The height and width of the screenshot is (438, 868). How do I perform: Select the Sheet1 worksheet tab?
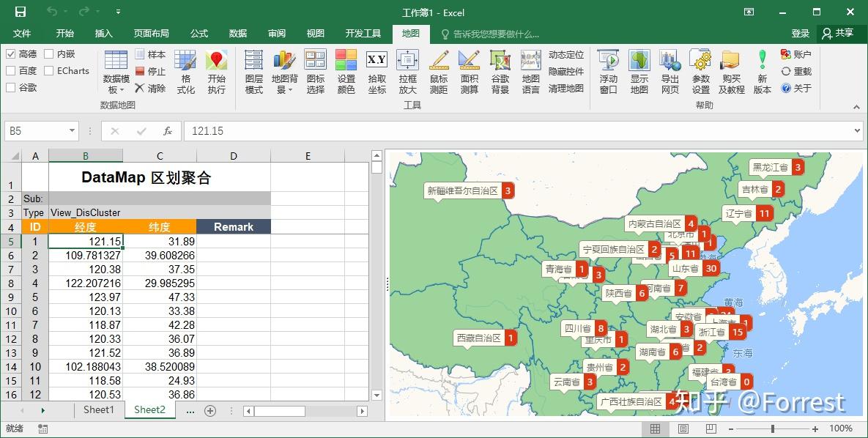(x=99, y=410)
